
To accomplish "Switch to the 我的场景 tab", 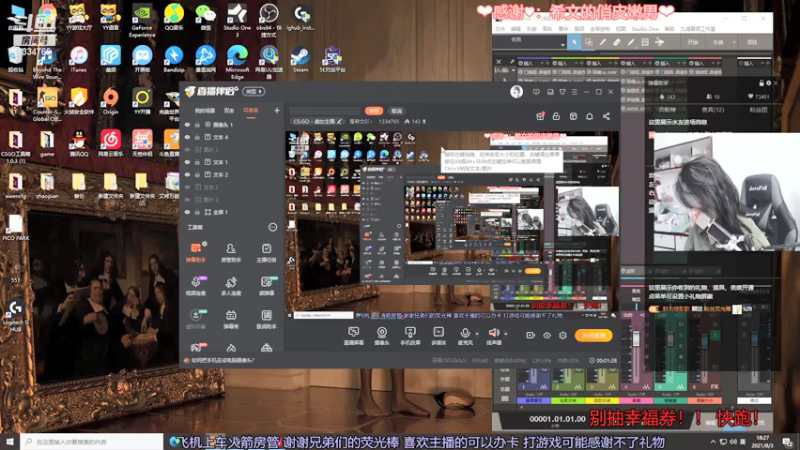I will [205, 110].
